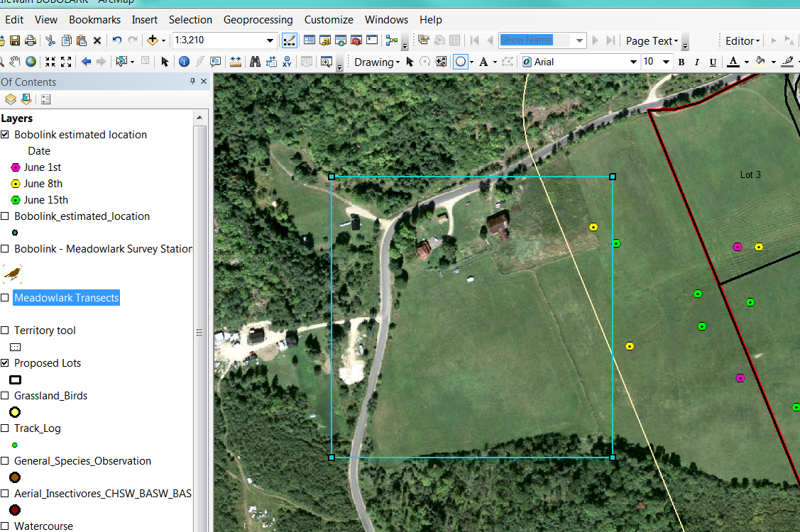Click the Full Extent globe icon
This screenshot has width=800, height=532.
pyautogui.click(x=31, y=62)
